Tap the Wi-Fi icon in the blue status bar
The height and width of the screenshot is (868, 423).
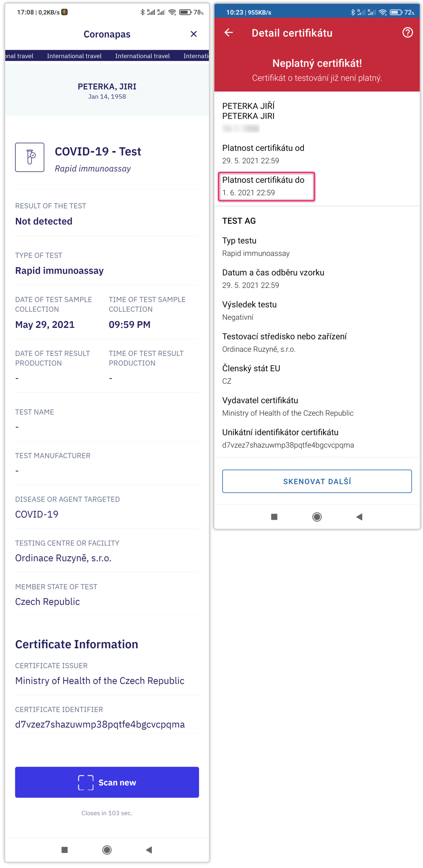pyautogui.click(x=383, y=12)
